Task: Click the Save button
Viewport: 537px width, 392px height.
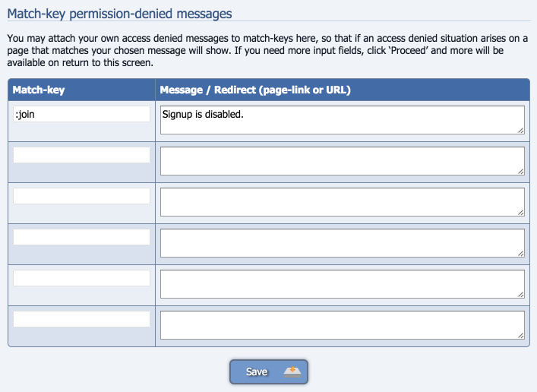Action: [269, 371]
